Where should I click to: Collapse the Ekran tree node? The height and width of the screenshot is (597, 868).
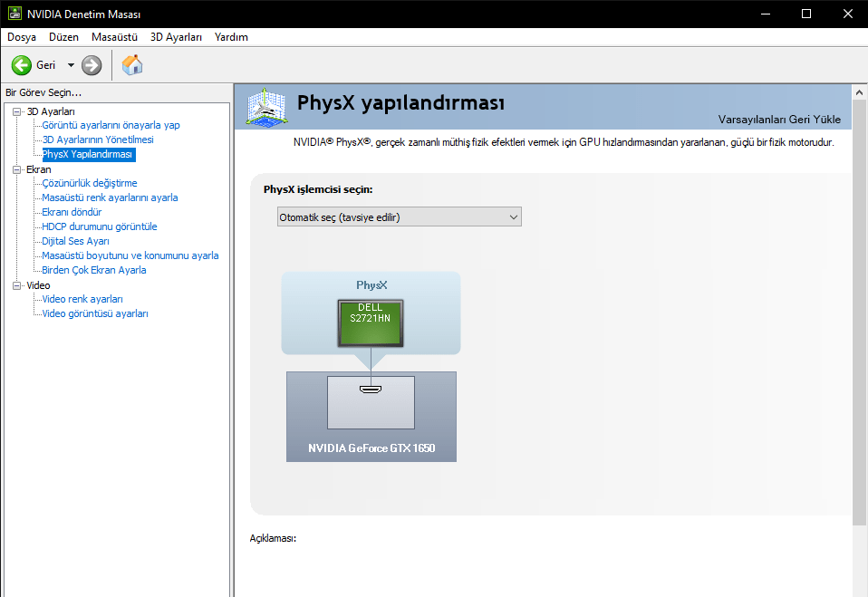(16, 170)
